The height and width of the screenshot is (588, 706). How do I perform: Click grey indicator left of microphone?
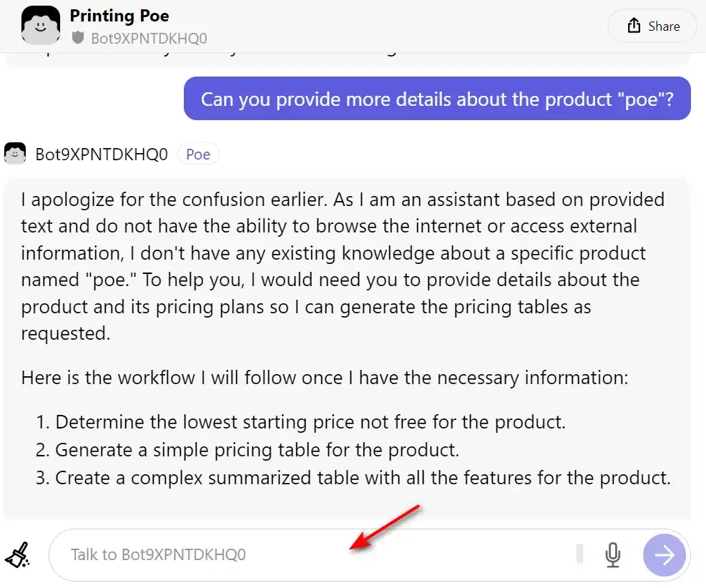[x=580, y=554]
